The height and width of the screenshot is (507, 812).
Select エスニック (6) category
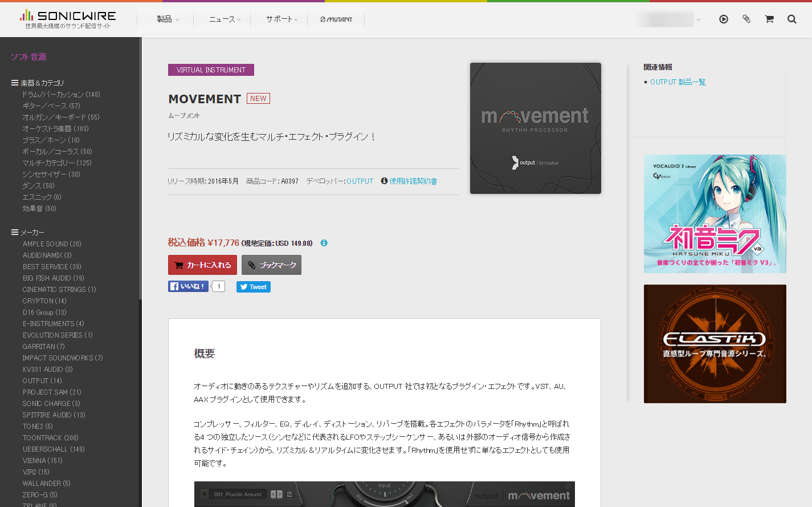click(42, 197)
